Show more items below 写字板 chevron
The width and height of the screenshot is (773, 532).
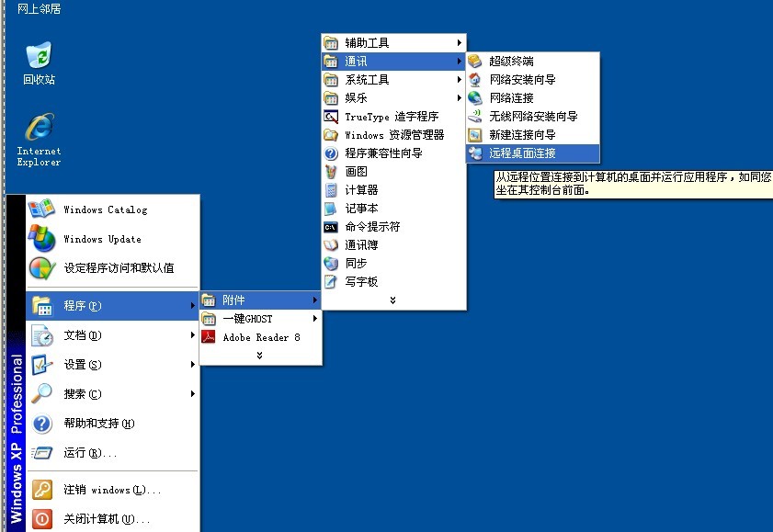pyautogui.click(x=392, y=300)
